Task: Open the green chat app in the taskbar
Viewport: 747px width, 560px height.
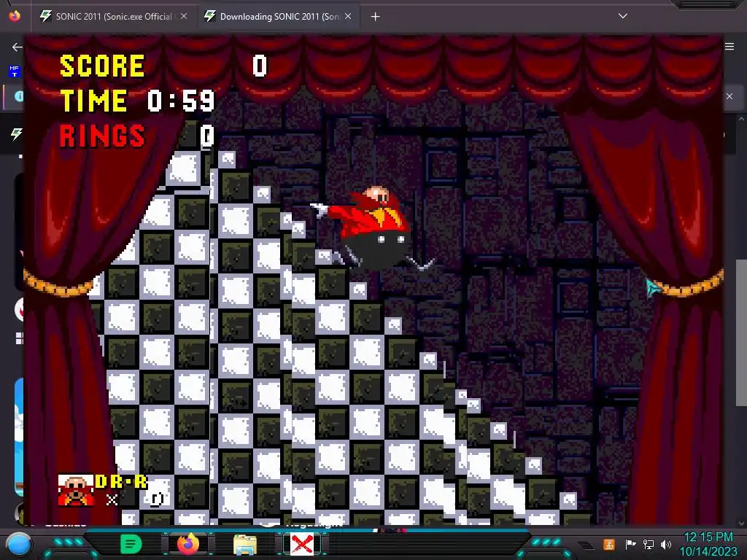Action: pos(131,544)
